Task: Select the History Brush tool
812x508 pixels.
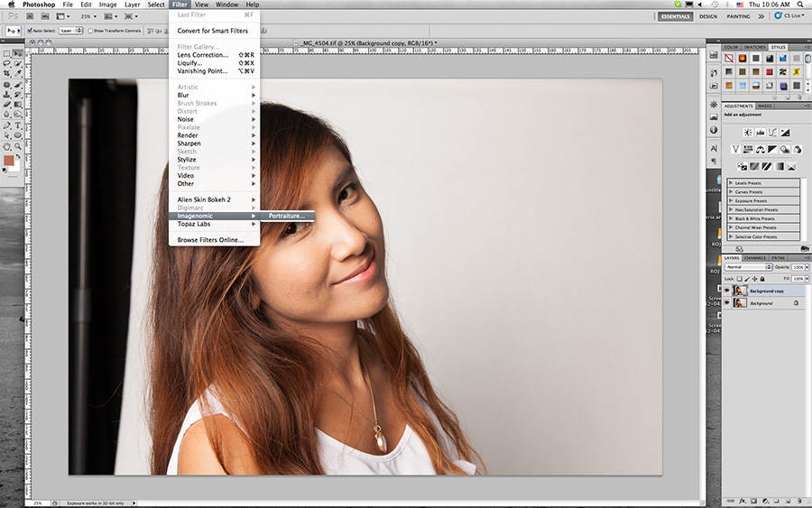Action: coord(18,94)
